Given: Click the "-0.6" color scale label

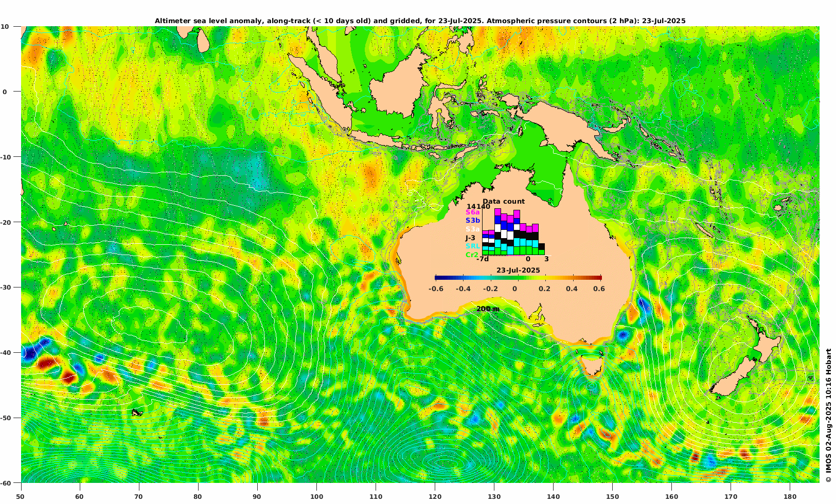Looking at the screenshot, I should pyautogui.click(x=436, y=289).
